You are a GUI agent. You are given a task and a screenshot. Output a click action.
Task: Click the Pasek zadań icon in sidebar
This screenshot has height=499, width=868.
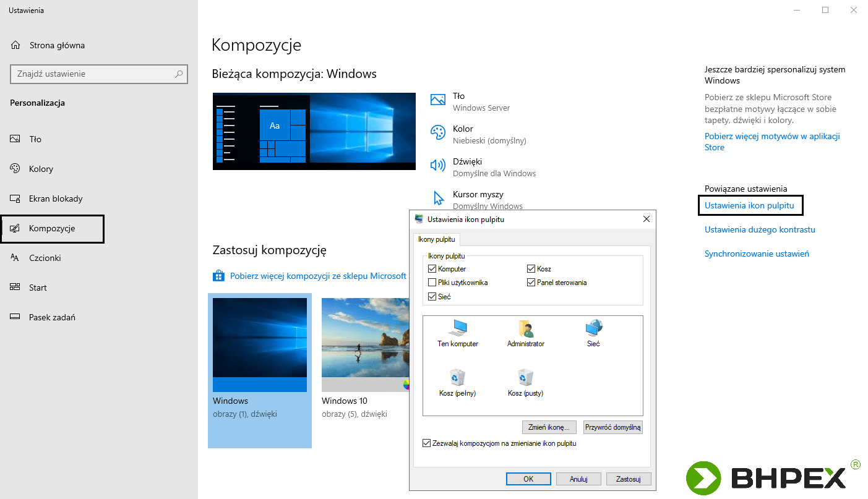point(15,317)
